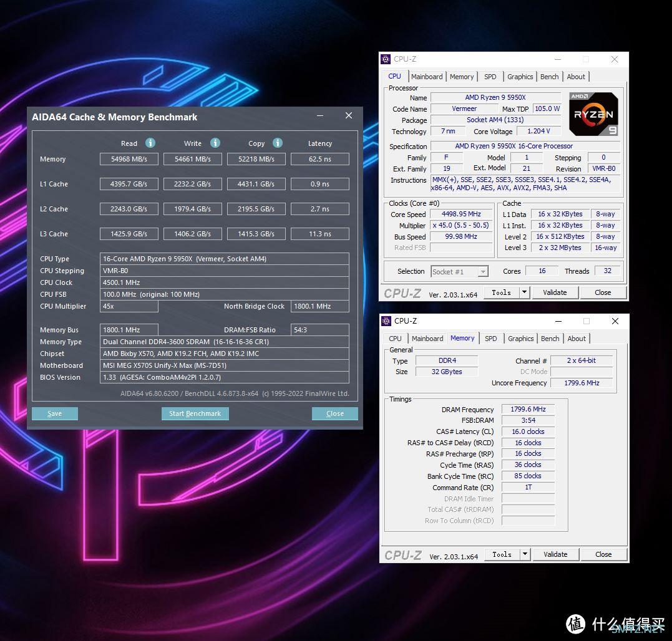Open Socket #1 selection dropdown
The width and height of the screenshot is (672, 641).
459,271
